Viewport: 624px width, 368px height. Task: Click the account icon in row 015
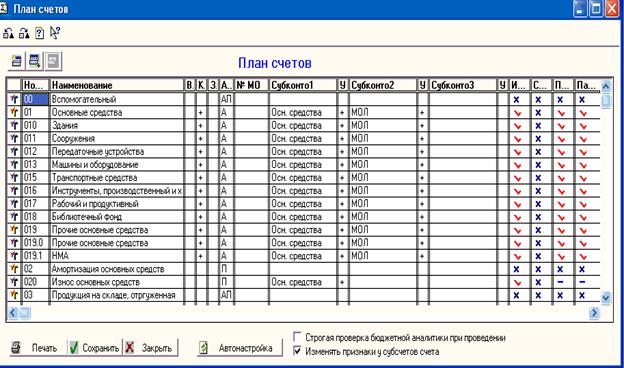14,178
